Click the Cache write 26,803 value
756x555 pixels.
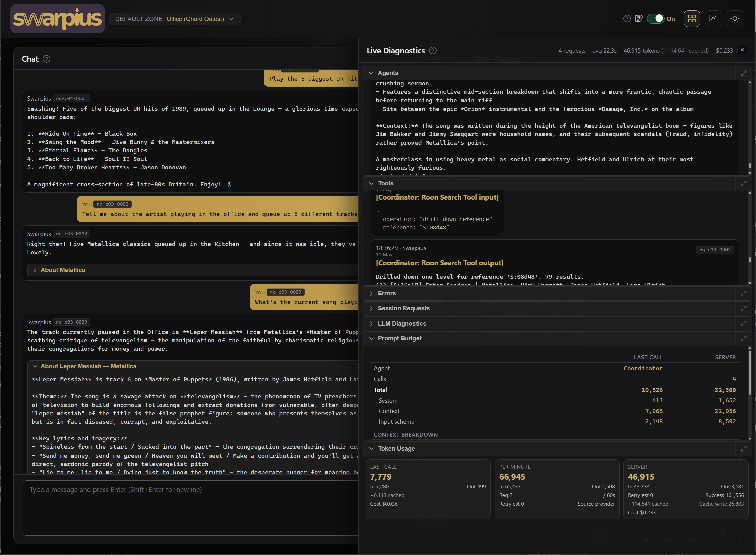(722, 504)
